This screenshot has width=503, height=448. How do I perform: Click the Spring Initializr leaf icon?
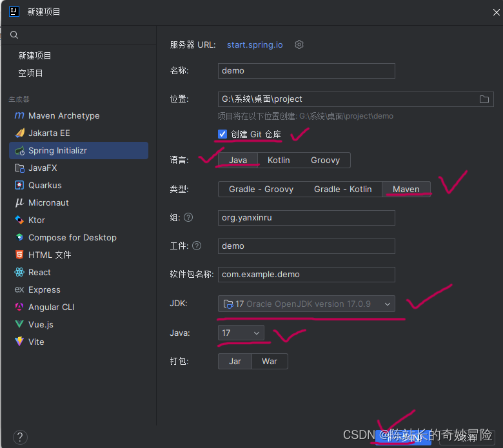tap(19, 150)
